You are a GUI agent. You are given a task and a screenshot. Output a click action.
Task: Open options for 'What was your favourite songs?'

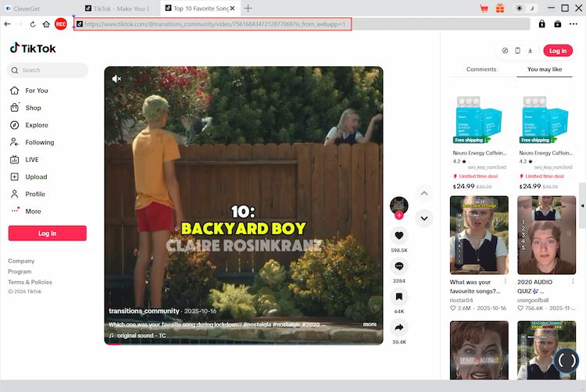(x=506, y=281)
